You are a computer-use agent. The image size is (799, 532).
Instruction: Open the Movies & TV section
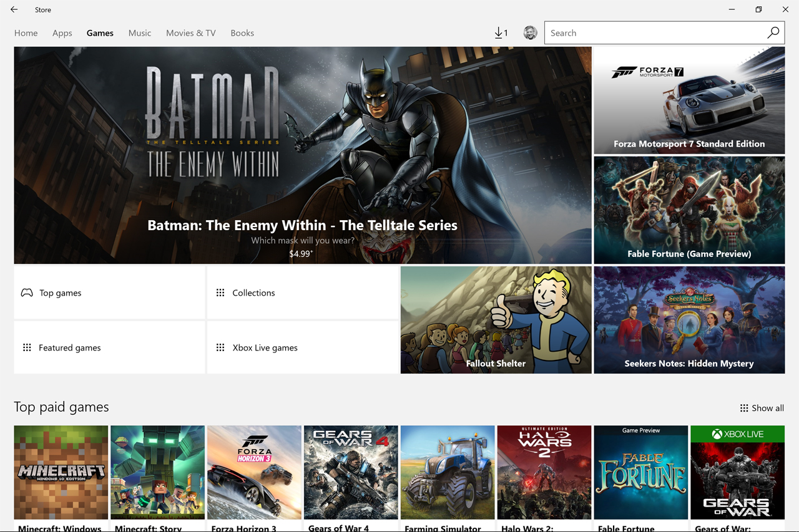190,32
